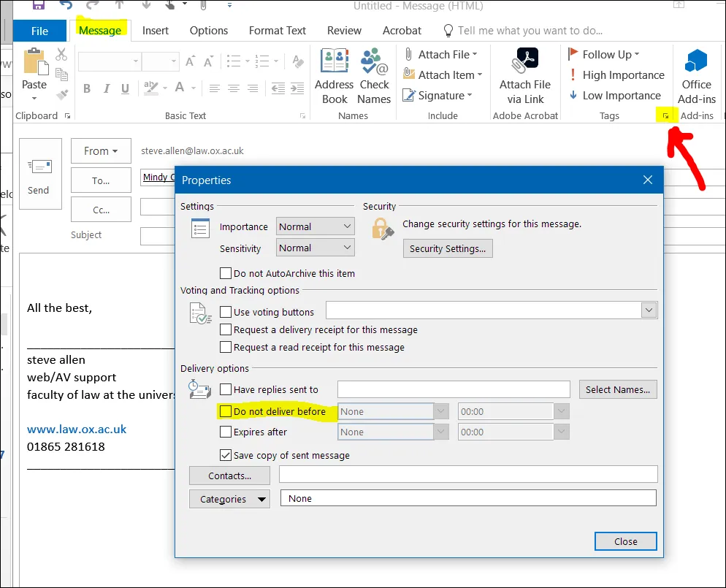The height and width of the screenshot is (588, 726).
Task: Check Request a read receipt for this message
Action: (x=226, y=347)
